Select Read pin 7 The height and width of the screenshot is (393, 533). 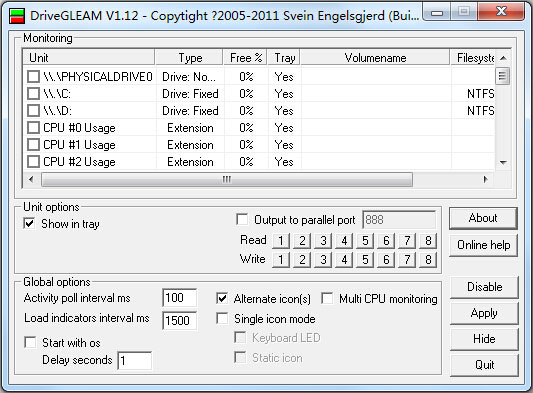pos(407,241)
